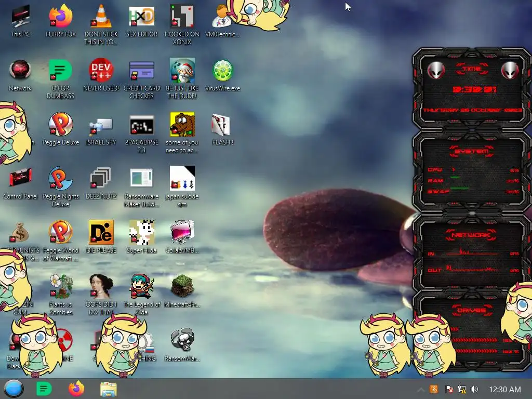Select the OOPS DID I DO THAT portrait icon
This screenshot has width=532, height=399.
pyautogui.click(x=101, y=295)
